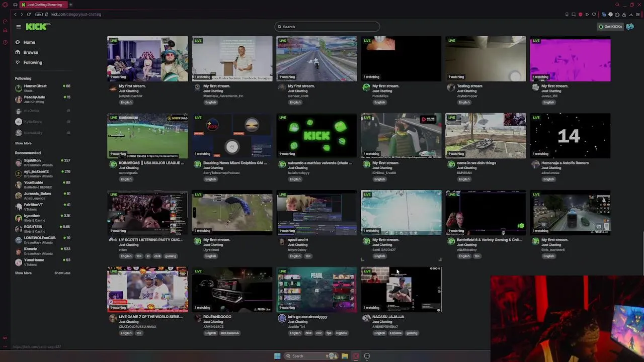
Task: Click the red ad-blocker shield icon
Action: point(580,14)
